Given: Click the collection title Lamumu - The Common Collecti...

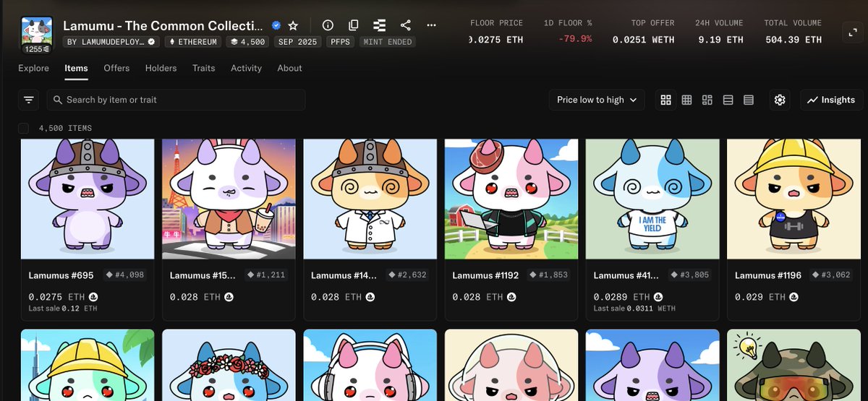Looking at the screenshot, I should (164, 25).
